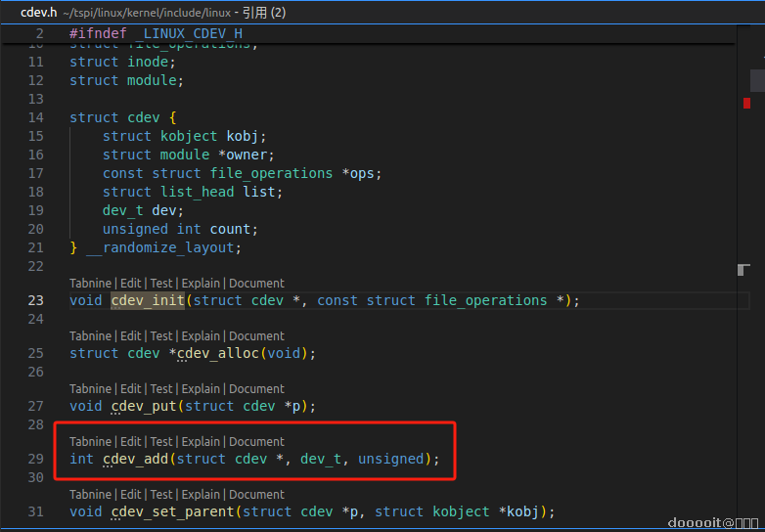Click the cdev_put function name
The height and width of the screenshot is (532, 765).
pyautogui.click(x=144, y=406)
